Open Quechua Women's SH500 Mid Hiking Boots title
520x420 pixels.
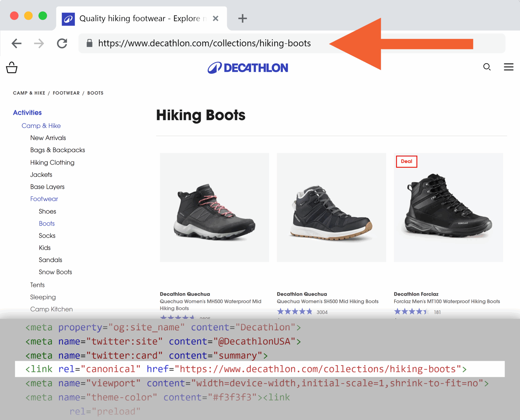click(328, 302)
